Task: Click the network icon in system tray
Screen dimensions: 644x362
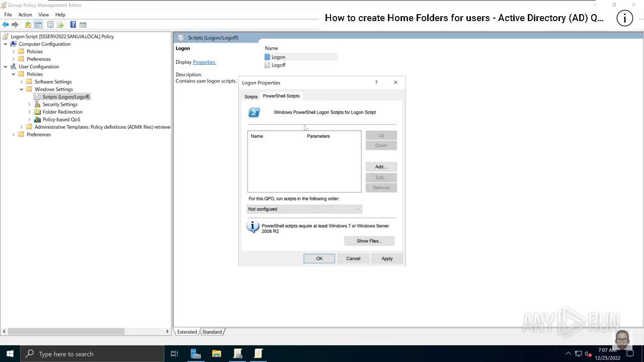Action: pos(579,354)
